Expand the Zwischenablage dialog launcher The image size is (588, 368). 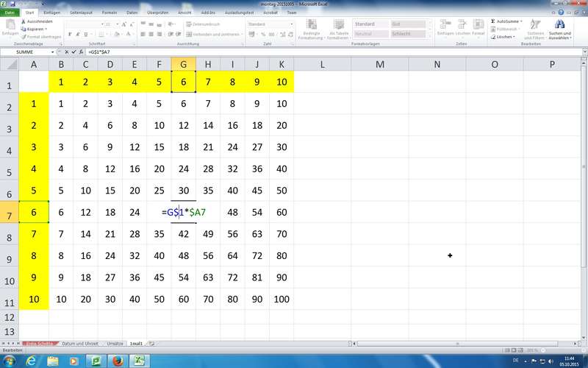[x=60, y=44]
